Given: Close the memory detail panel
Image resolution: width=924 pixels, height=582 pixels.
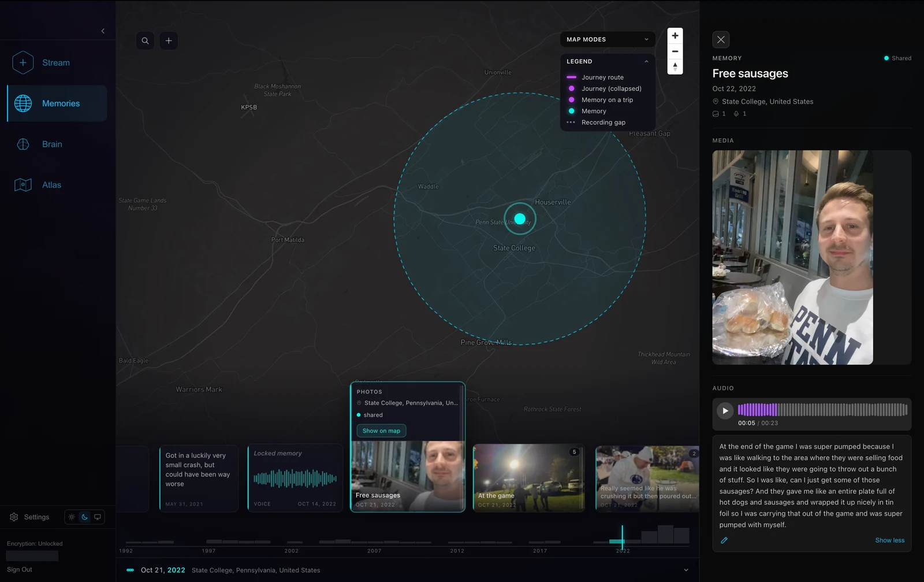Looking at the screenshot, I should [721, 39].
